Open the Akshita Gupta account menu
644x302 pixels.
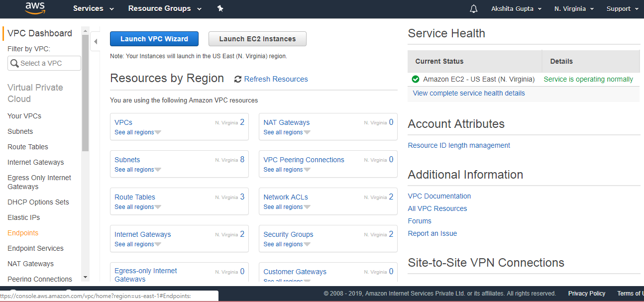point(516,9)
